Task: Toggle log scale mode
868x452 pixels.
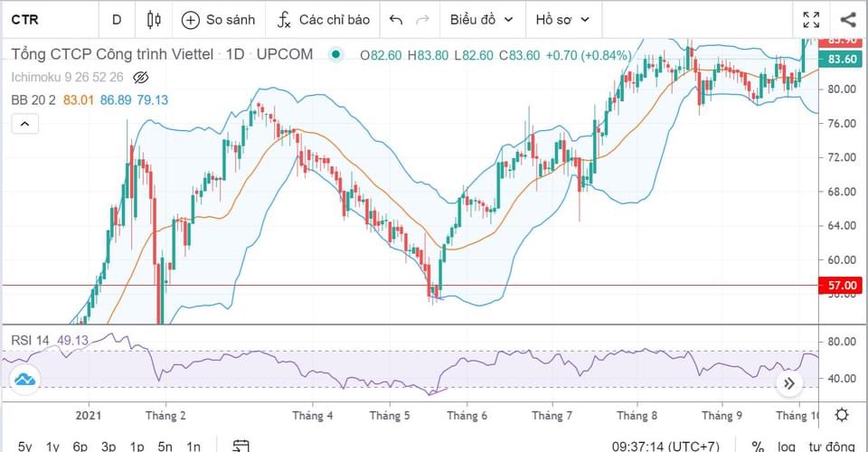Action: tap(786, 446)
